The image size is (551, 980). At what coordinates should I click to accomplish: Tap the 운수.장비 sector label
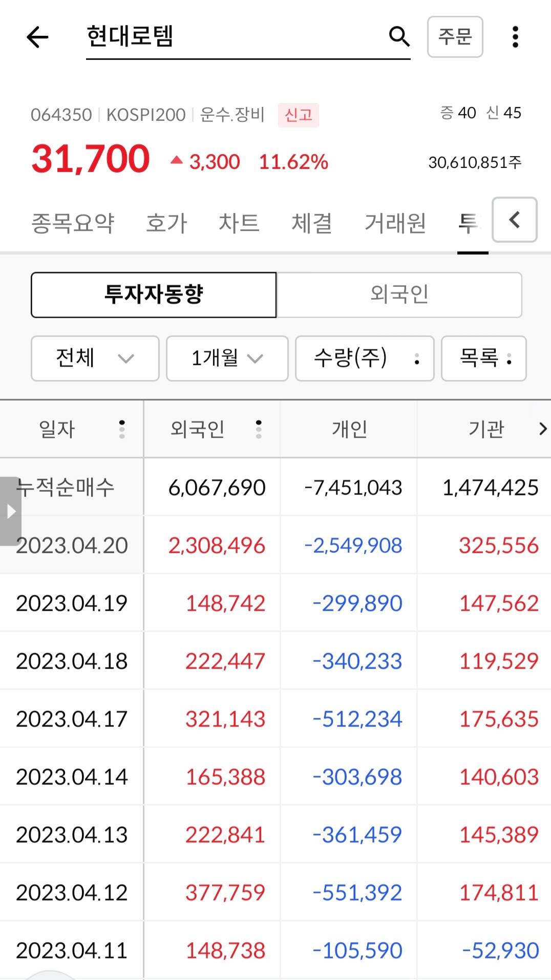[x=232, y=115]
